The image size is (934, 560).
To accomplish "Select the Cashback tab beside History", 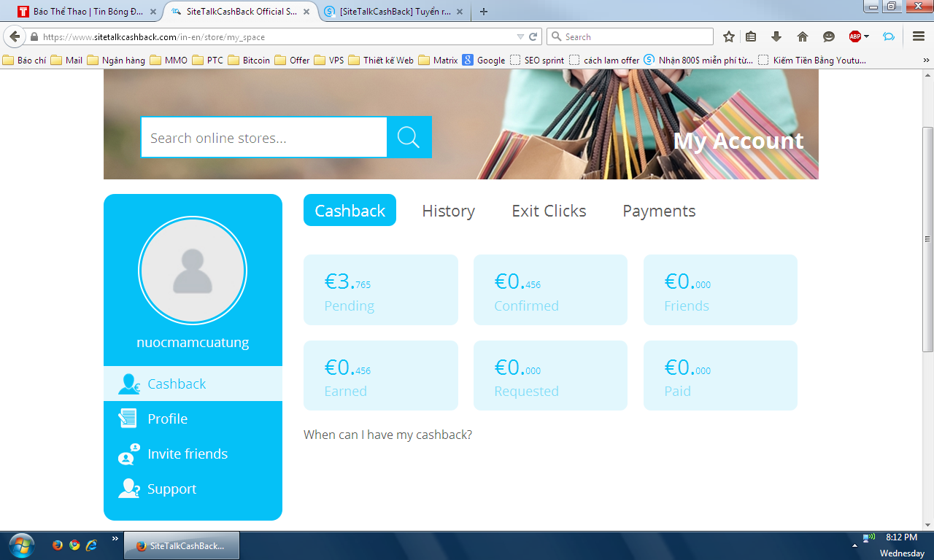I will (350, 210).
